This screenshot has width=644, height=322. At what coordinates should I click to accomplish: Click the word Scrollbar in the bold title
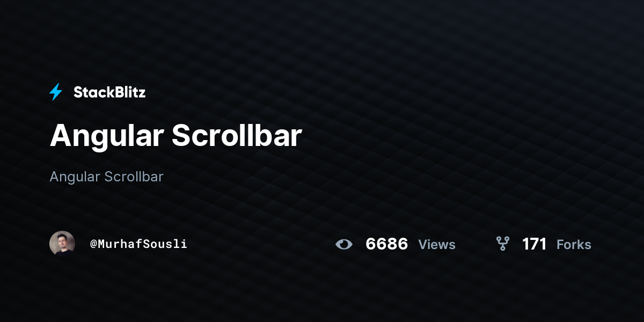pos(237,136)
